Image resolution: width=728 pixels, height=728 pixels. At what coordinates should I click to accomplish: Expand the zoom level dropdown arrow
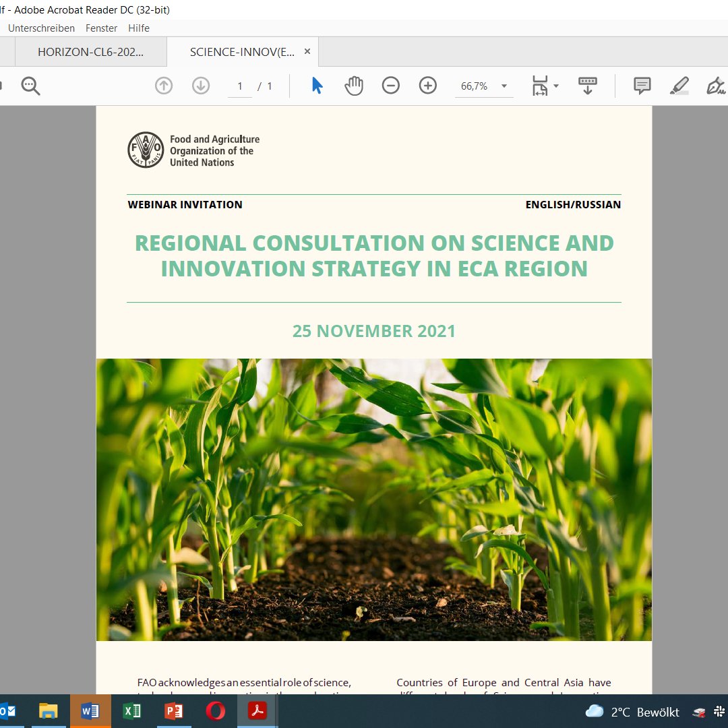pyautogui.click(x=504, y=86)
